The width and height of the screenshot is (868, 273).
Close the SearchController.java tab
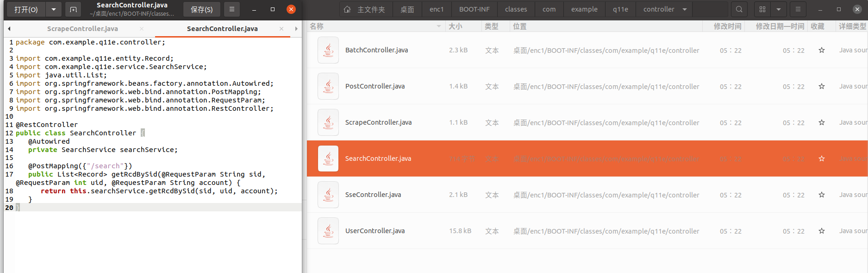281,29
